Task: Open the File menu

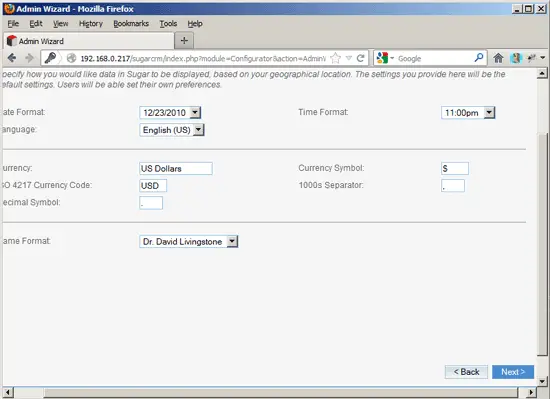Action: tap(13, 23)
